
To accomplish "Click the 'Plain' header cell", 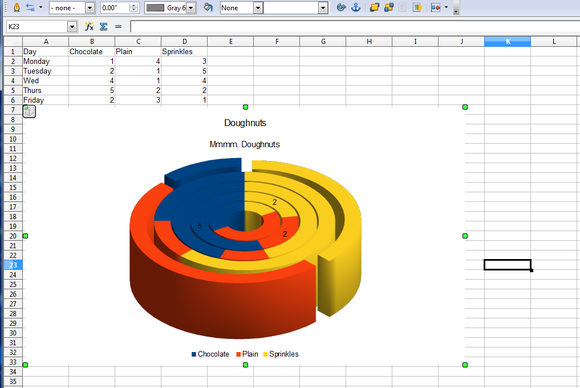I will (x=138, y=51).
